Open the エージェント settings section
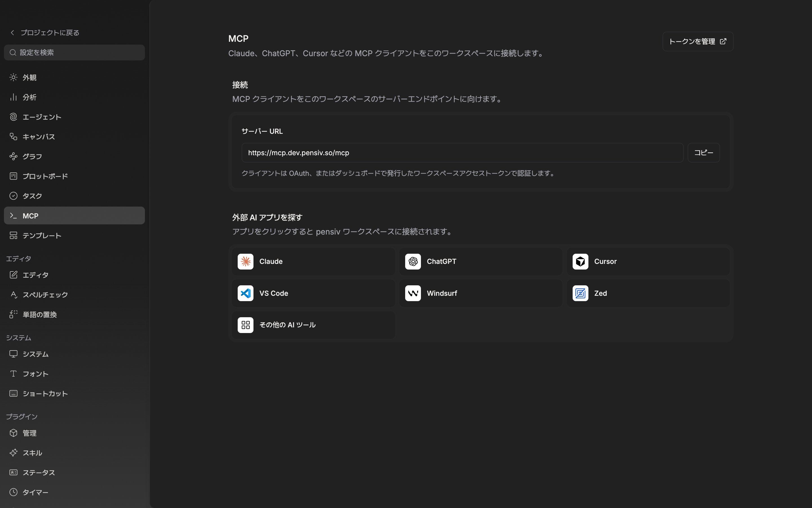 pyautogui.click(x=74, y=117)
